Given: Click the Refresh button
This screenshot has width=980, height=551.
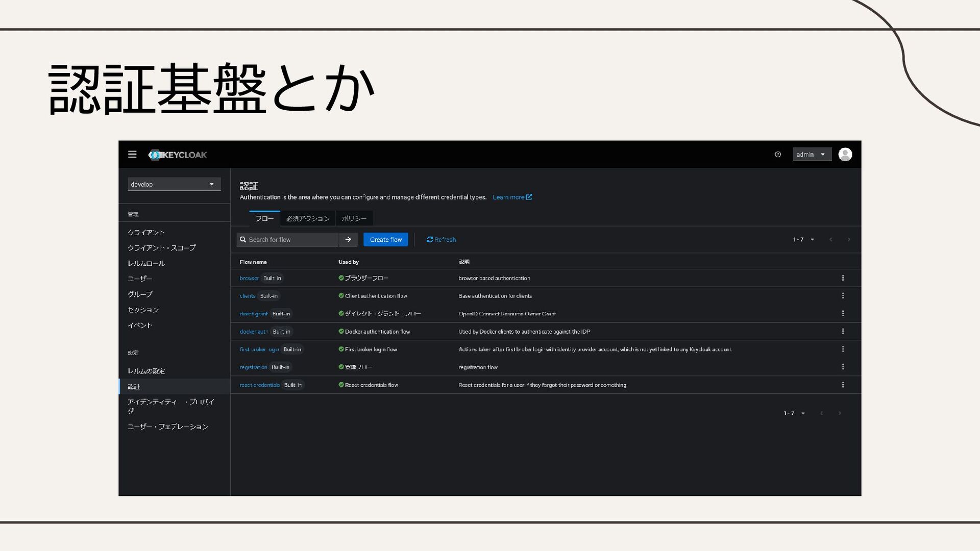Looking at the screenshot, I should click(442, 239).
